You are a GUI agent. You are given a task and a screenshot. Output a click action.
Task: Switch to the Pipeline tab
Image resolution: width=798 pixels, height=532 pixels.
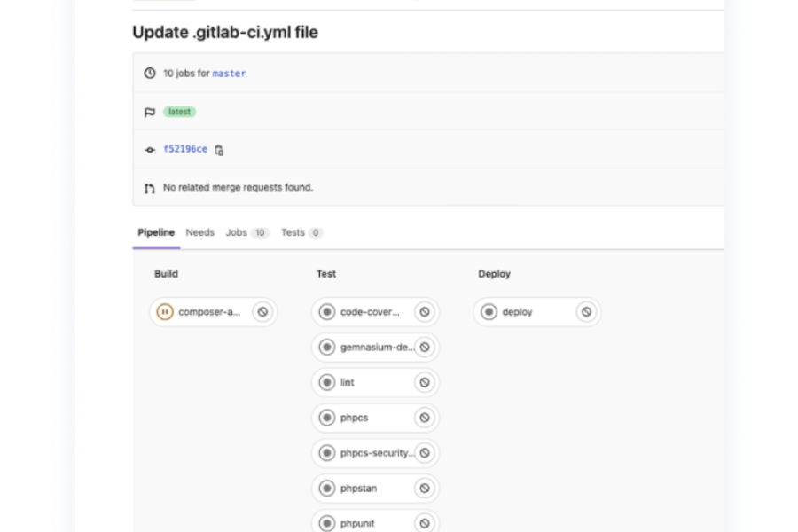pyautogui.click(x=156, y=232)
